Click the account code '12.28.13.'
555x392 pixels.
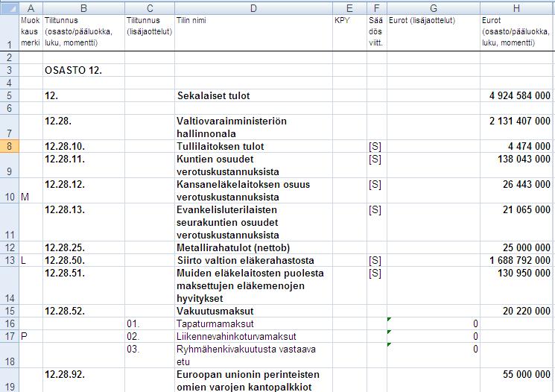point(65,209)
